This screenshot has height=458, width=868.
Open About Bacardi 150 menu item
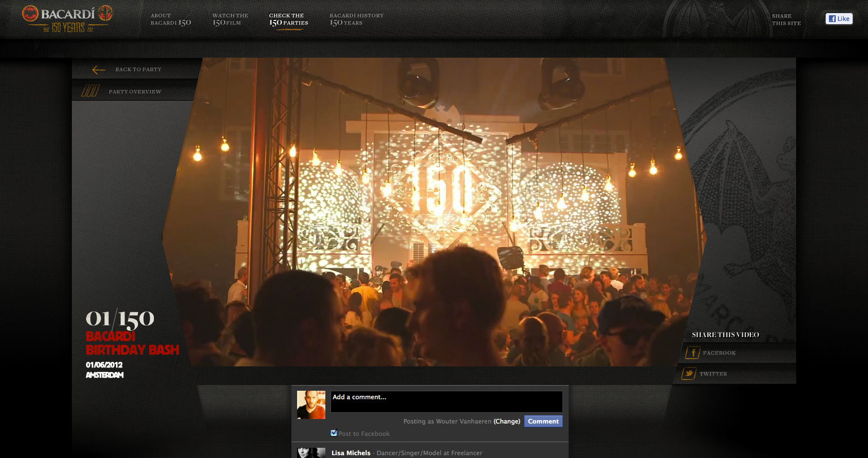tap(171, 19)
